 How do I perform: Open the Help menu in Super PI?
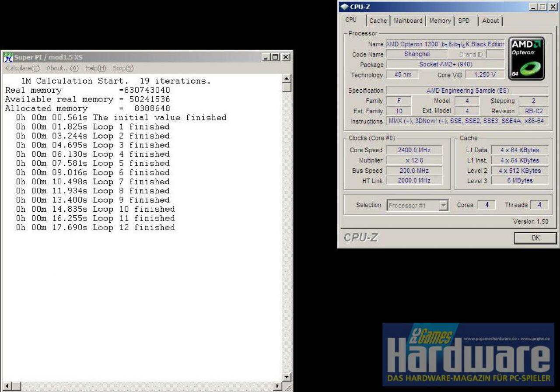click(x=95, y=68)
